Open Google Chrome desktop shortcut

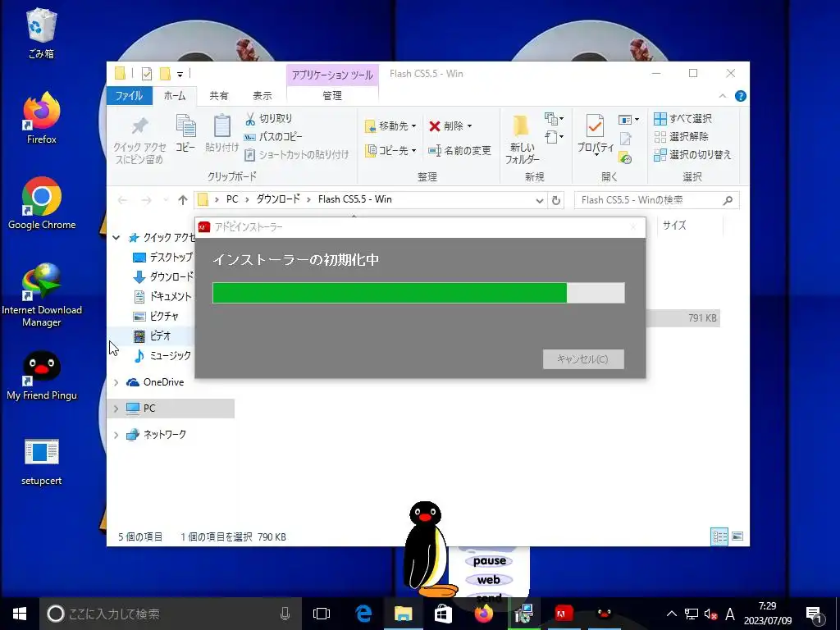(x=41, y=203)
